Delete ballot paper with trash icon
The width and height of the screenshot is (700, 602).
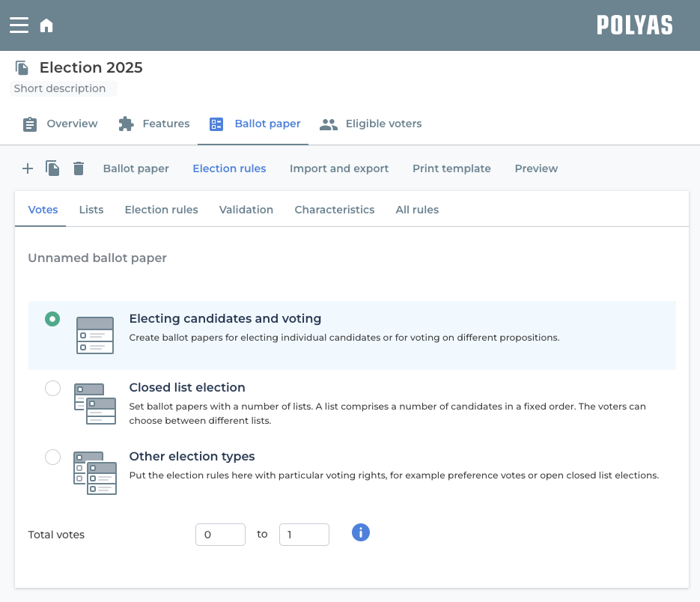coord(79,168)
